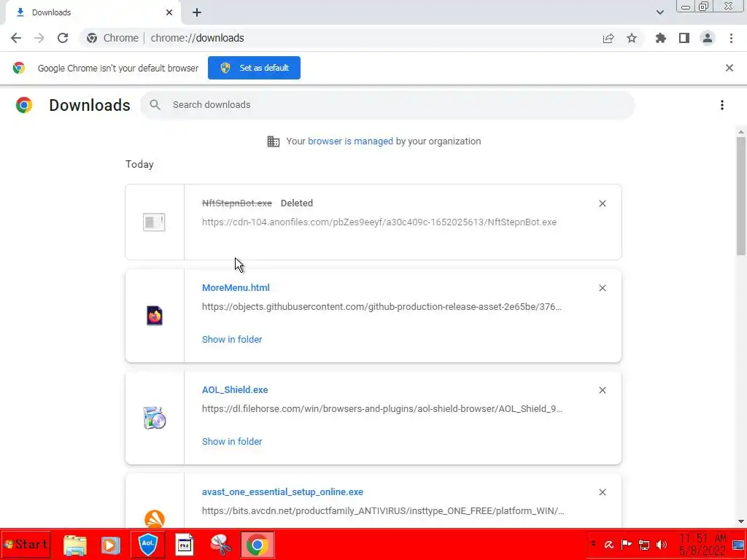The width and height of the screenshot is (747, 560).
Task: Click the NftStepnBot.exe anonfiles URL
Action: (379, 222)
